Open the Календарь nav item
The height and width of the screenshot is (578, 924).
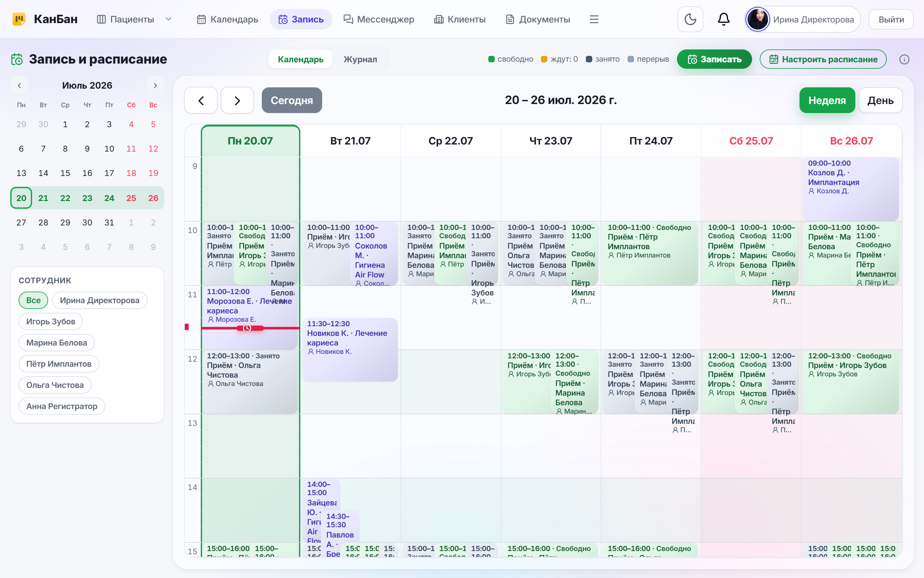[227, 19]
